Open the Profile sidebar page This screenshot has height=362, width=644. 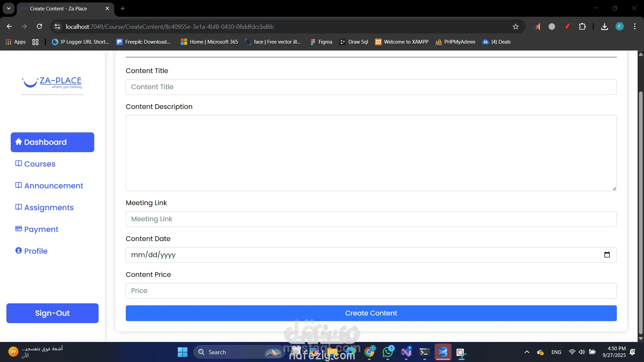coord(36,251)
